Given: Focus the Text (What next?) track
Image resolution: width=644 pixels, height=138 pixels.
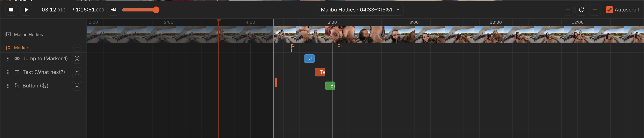Looking at the screenshot, I should [77, 72].
